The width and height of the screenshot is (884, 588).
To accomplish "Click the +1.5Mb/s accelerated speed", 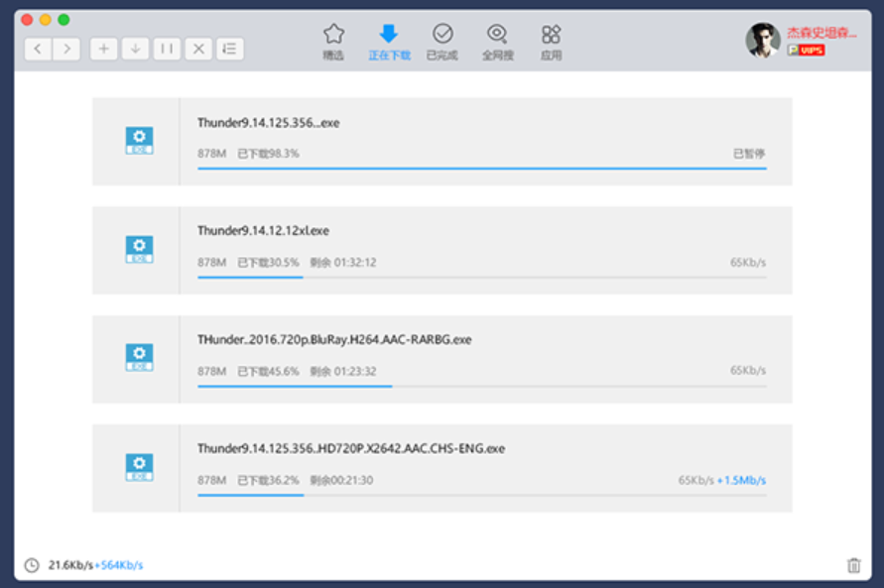I will pyautogui.click(x=741, y=481).
